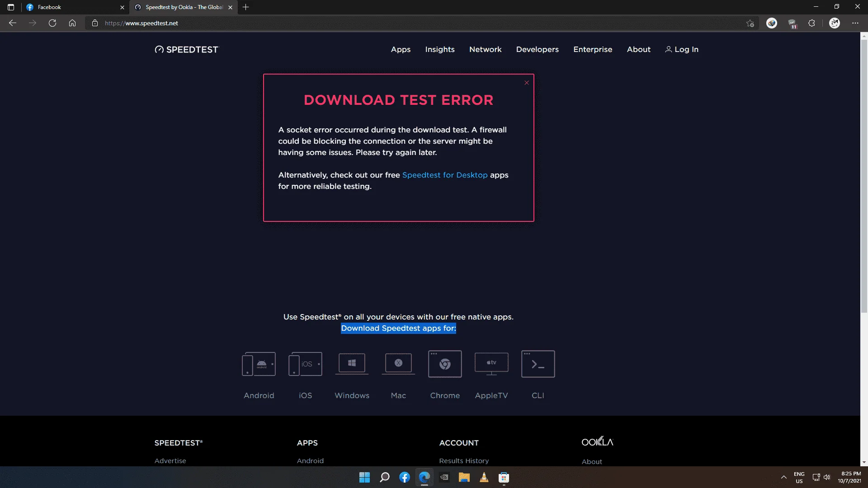Click the page vertical scrollbar

coord(864,176)
